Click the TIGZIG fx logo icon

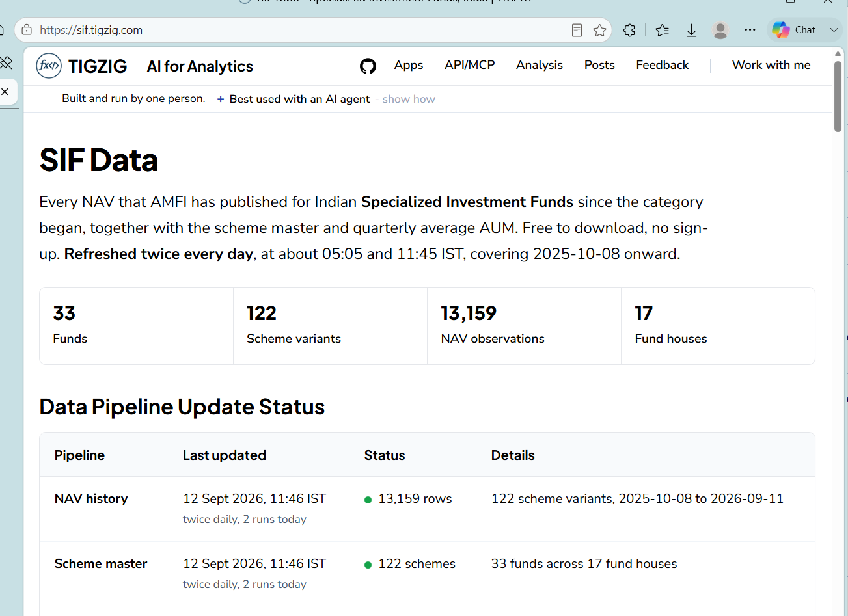pyautogui.click(x=49, y=66)
